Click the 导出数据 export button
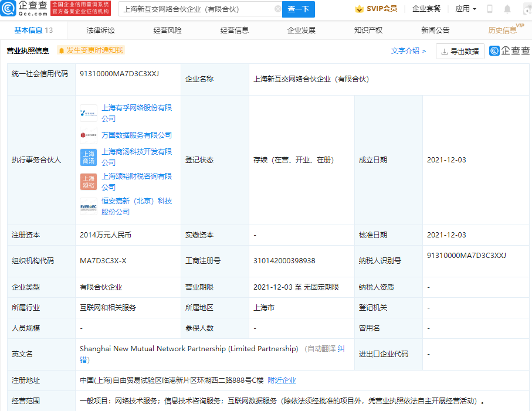This screenshot has width=532, height=411. click(460, 51)
